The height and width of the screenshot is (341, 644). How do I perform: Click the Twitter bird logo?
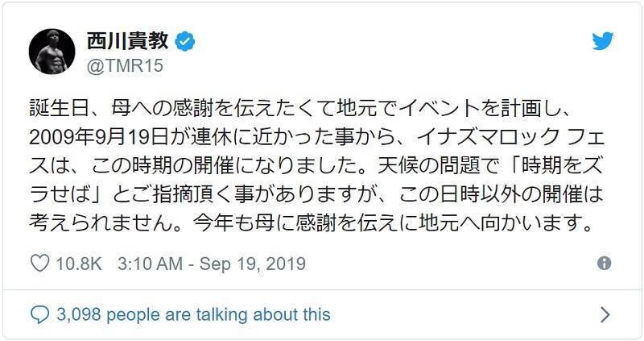point(603,42)
